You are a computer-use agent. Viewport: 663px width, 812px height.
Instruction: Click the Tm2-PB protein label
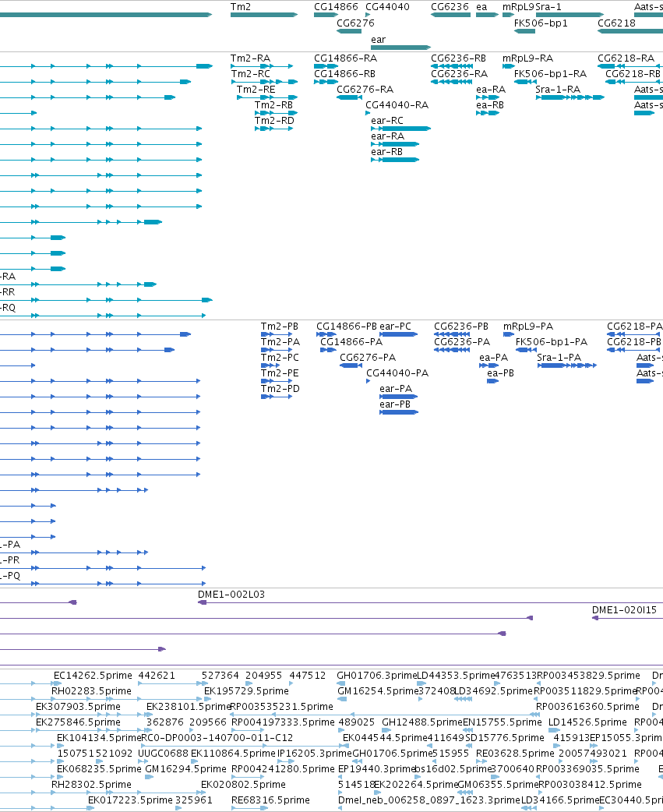point(280,327)
